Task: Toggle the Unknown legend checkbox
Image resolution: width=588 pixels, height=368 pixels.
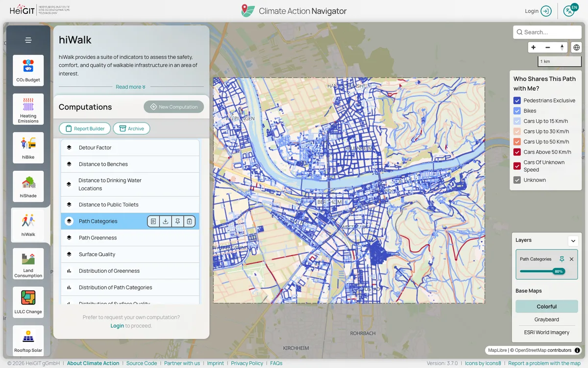Action: point(517,180)
